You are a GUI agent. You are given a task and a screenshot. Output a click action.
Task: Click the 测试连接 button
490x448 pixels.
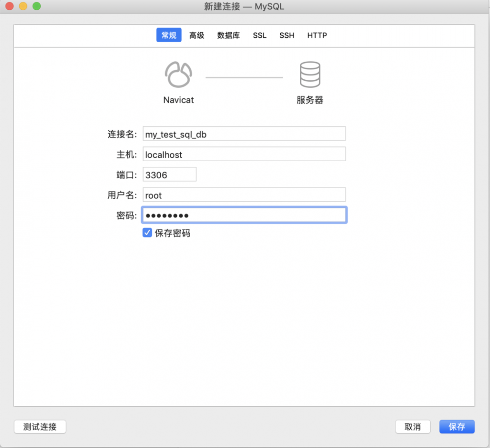coord(40,426)
